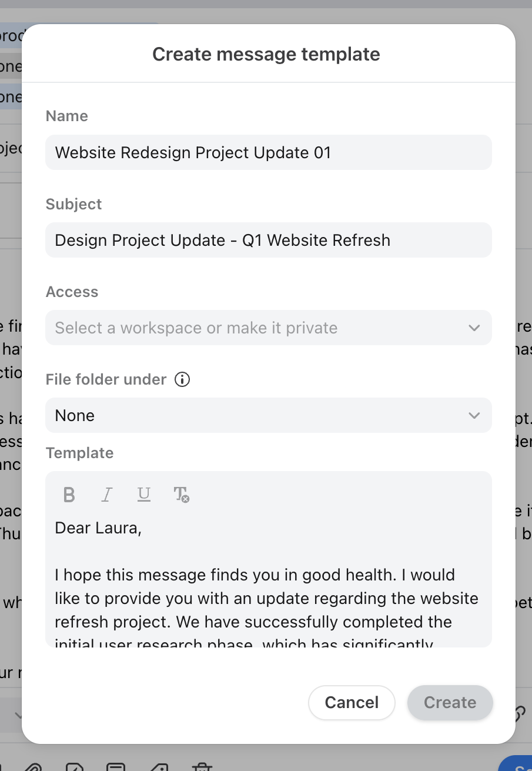Viewport: 532px width, 771px height.
Task: Clear text formatting using the Tx icon
Action: [182, 495]
